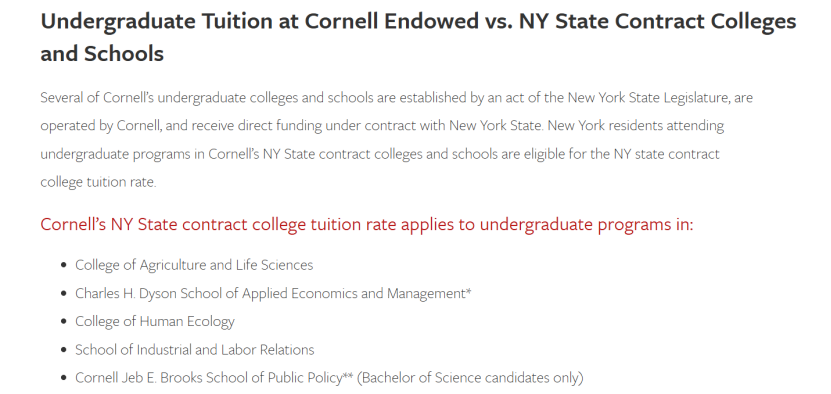Click the red NY State contract subheading
The height and width of the screenshot is (394, 831).
367,224
